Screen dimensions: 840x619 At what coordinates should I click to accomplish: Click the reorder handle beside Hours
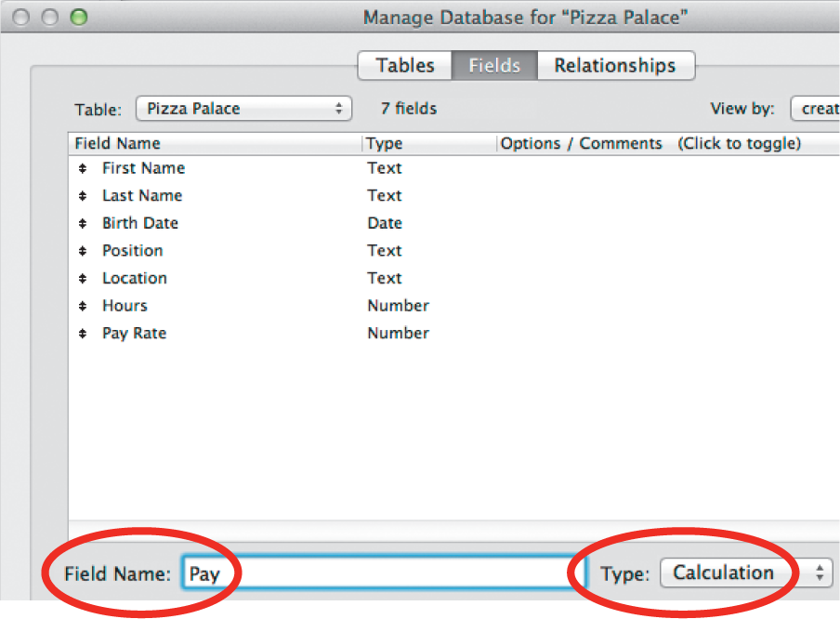[83, 306]
